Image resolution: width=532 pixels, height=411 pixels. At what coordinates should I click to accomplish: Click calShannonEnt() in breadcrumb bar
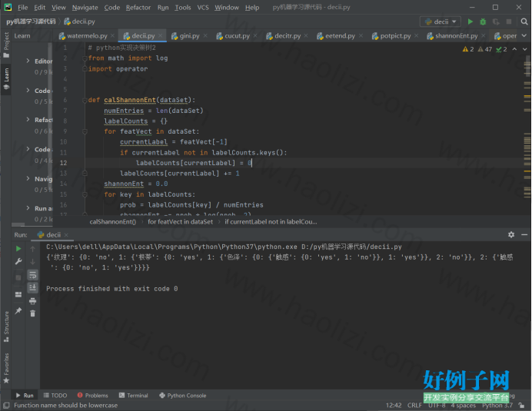(x=113, y=222)
